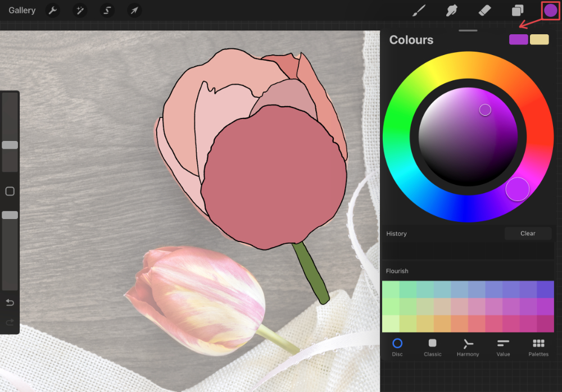The image size is (562, 392).
Task: Select the Paint brush tool
Action: point(419,10)
